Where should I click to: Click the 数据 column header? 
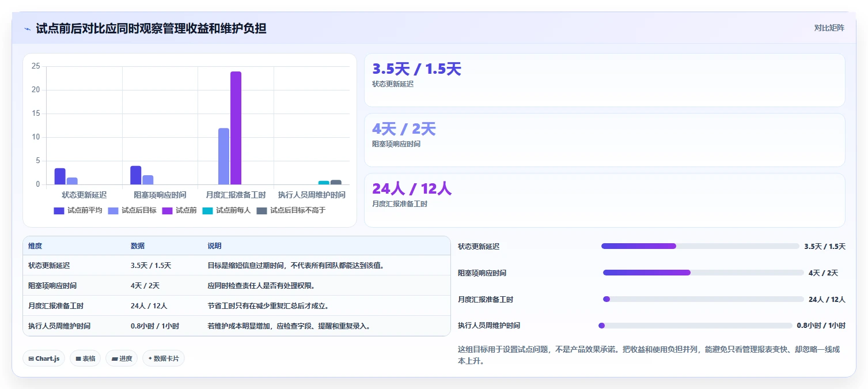pyautogui.click(x=138, y=246)
